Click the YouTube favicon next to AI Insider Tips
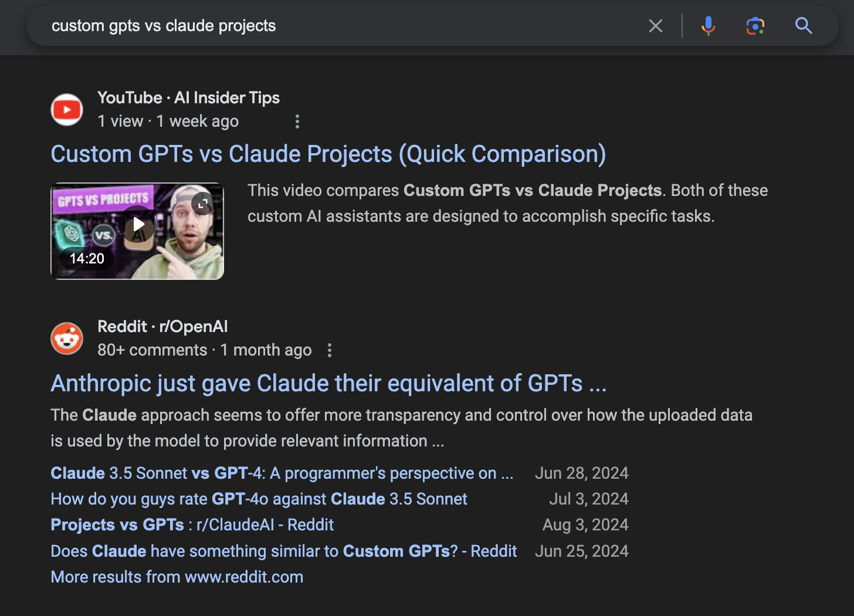 [66, 109]
